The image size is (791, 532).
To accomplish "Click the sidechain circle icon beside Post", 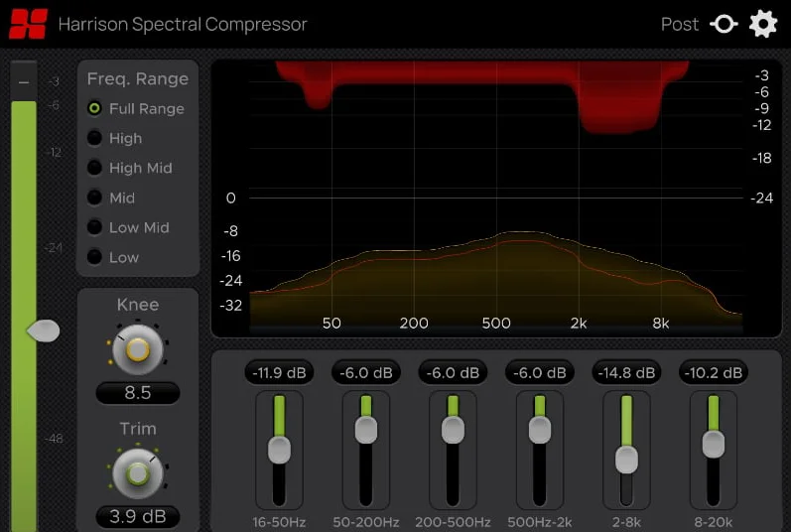I will 724,24.
